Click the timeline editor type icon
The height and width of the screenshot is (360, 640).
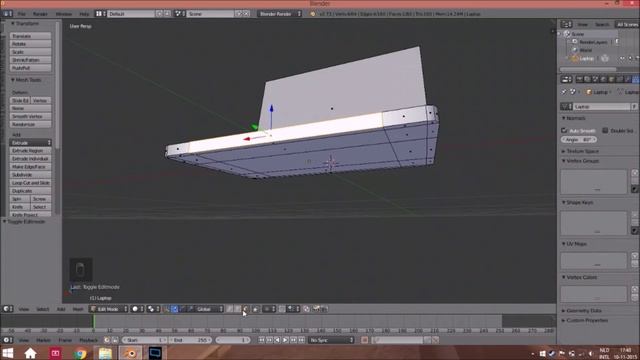(x=8, y=340)
